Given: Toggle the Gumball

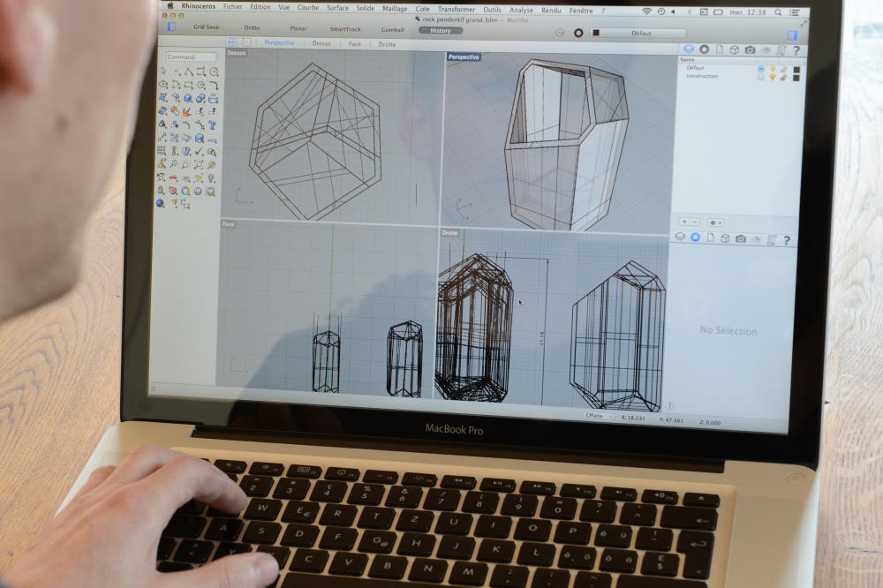Looking at the screenshot, I should [x=393, y=29].
